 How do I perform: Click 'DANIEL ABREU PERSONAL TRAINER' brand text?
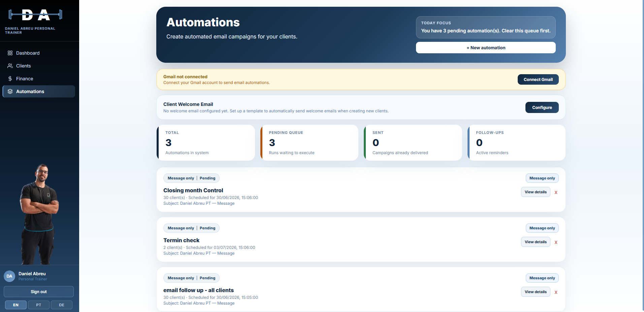[x=30, y=30]
